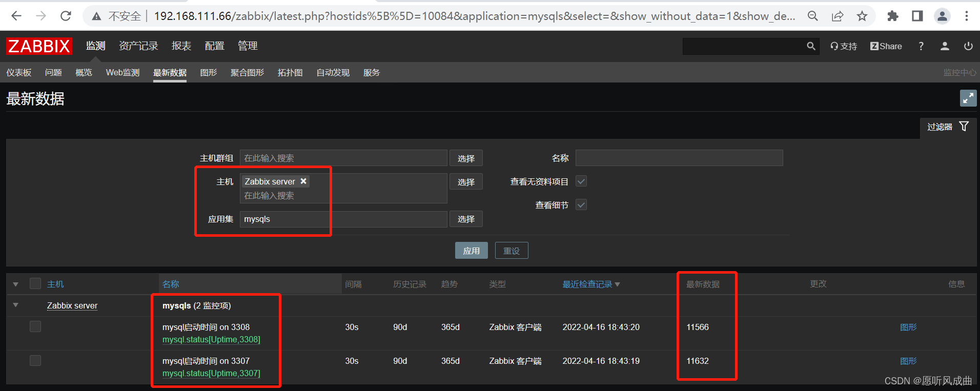Go to 概览 submenu
Screen dimensions: 980x391
[84, 73]
